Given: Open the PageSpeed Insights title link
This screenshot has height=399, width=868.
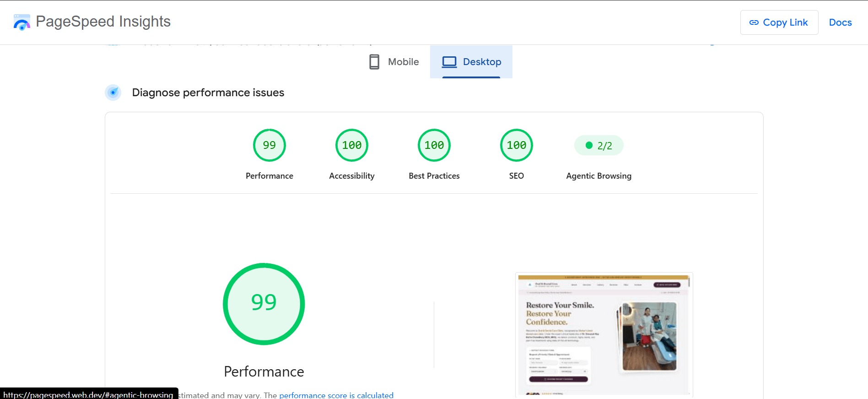Looking at the screenshot, I should tap(103, 22).
